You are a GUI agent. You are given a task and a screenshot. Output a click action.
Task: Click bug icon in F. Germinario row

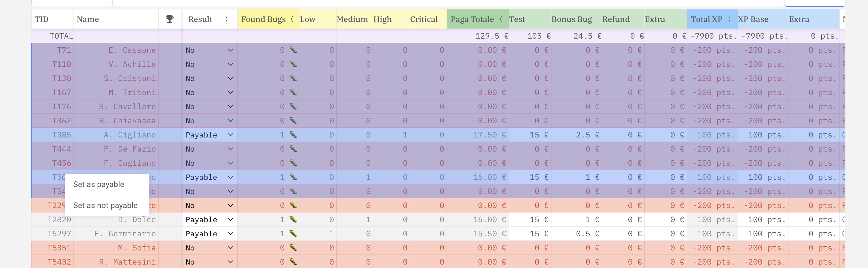293,234
